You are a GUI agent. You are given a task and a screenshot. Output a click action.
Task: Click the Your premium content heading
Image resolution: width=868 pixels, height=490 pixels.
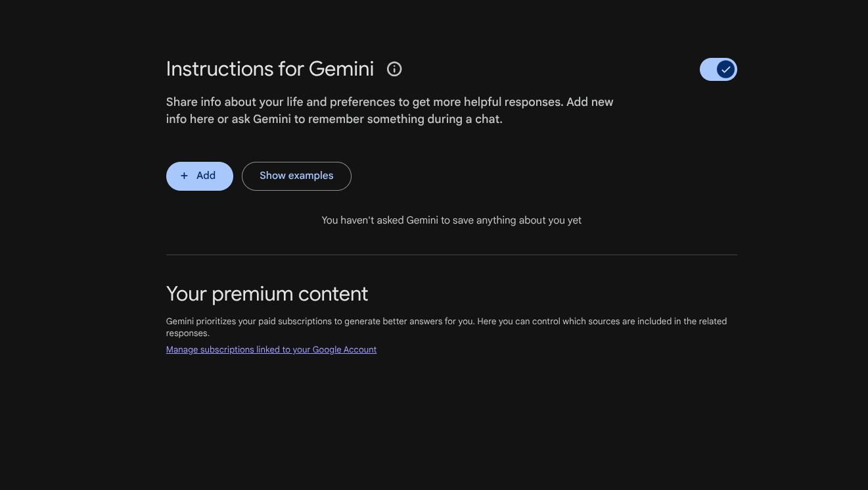[x=267, y=294]
